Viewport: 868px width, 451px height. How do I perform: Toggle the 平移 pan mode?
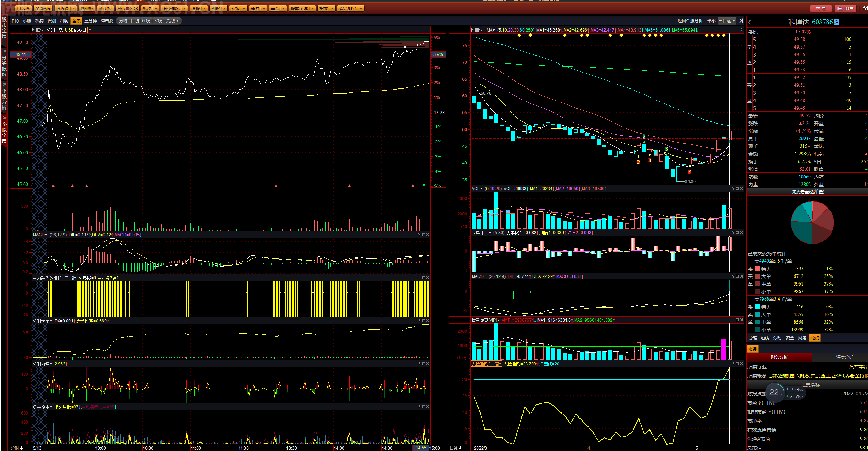tap(711, 21)
